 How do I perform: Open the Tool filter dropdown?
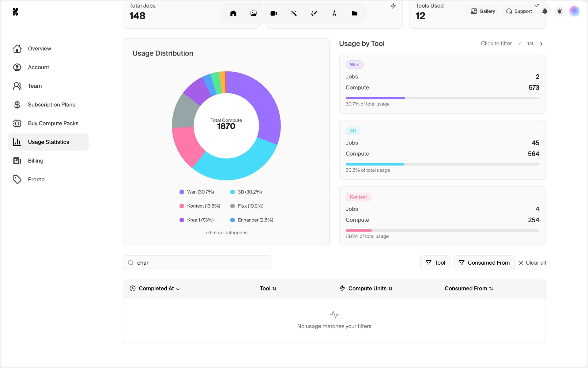coord(435,263)
